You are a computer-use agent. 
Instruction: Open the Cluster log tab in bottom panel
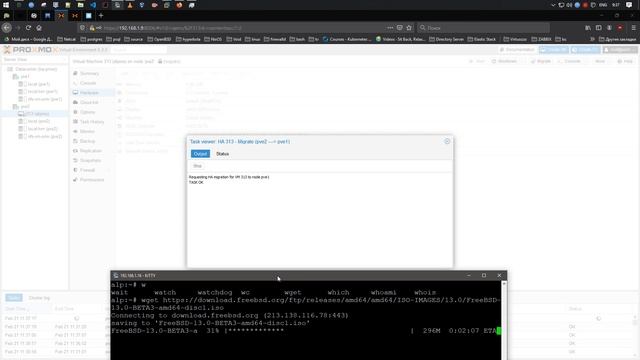(x=39, y=298)
